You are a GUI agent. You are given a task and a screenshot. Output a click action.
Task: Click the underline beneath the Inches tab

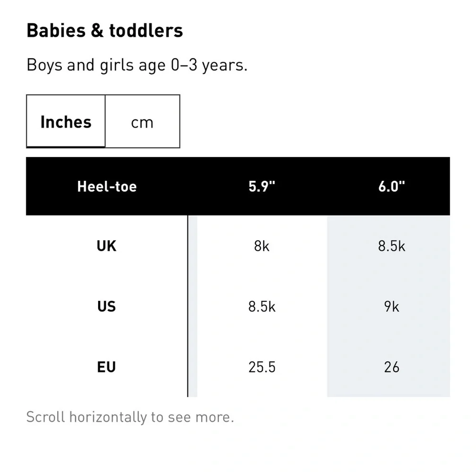66,147
